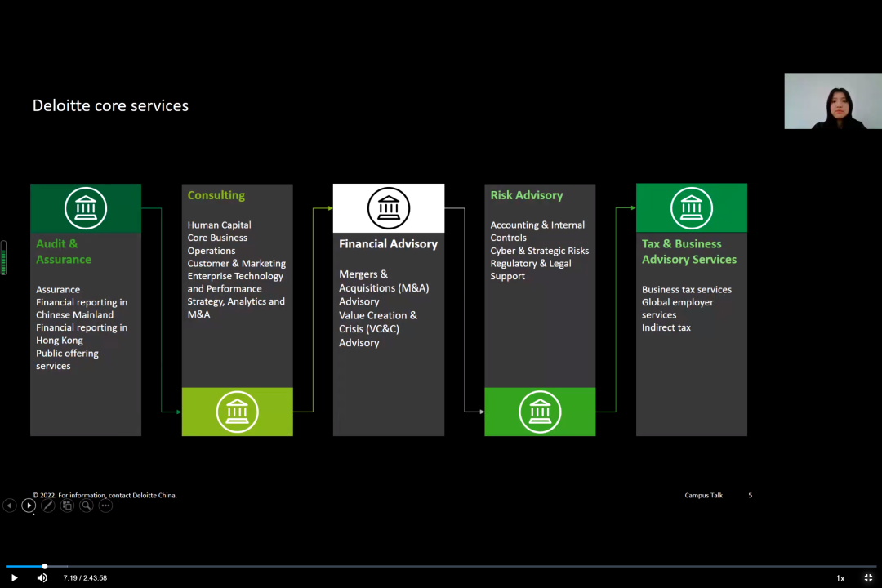Click 'Mergers & Acquisitions (M&A) Advisory' text

click(384, 287)
